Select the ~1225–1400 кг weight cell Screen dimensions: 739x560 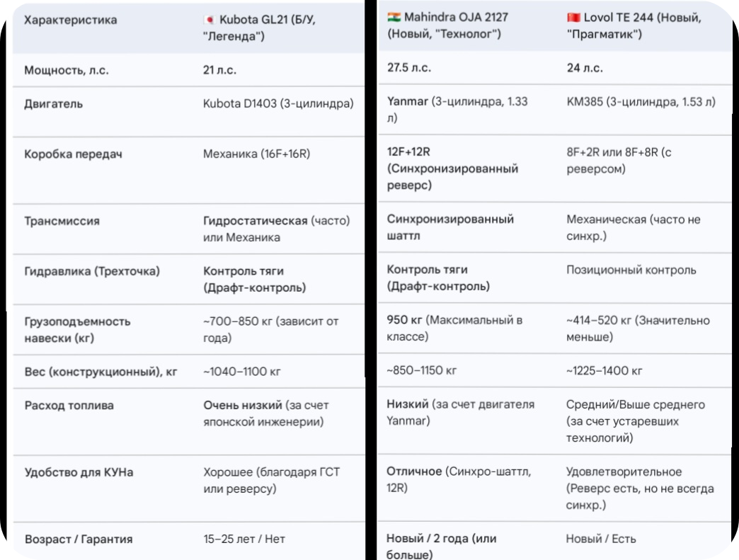pos(604,370)
